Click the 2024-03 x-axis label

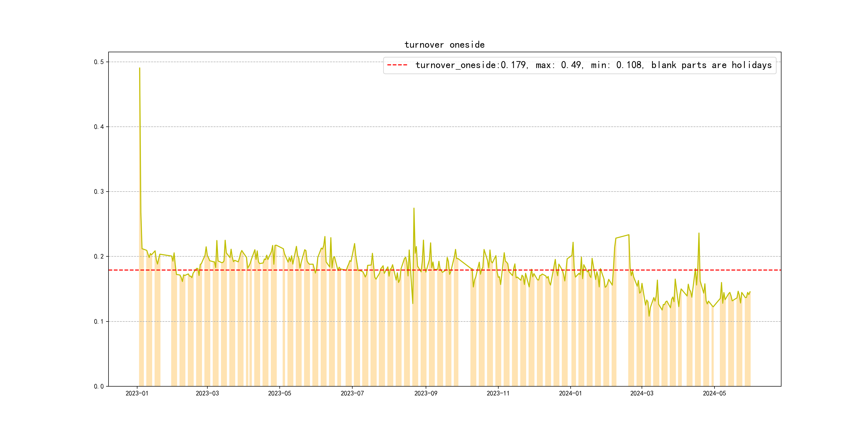tap(642, 393)
